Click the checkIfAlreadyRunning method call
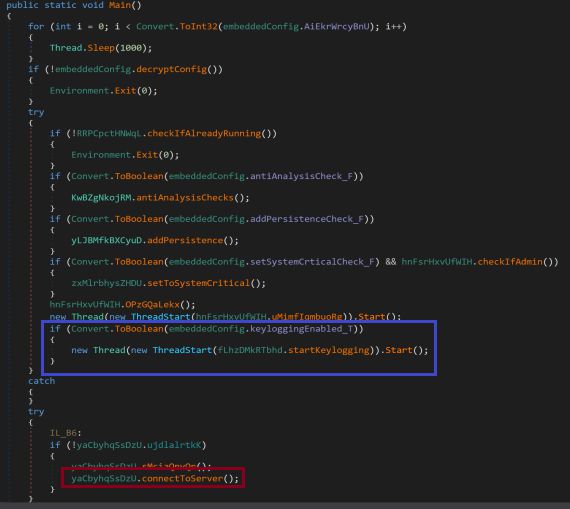The height and width of the screenshot is (509, 570). click(204, 133)
